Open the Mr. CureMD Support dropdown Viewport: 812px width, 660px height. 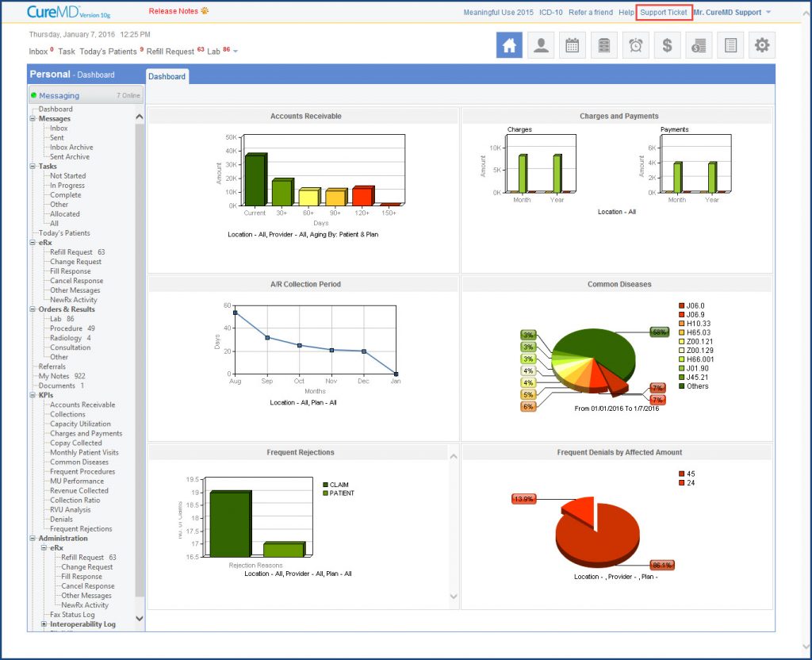point(732,13)
